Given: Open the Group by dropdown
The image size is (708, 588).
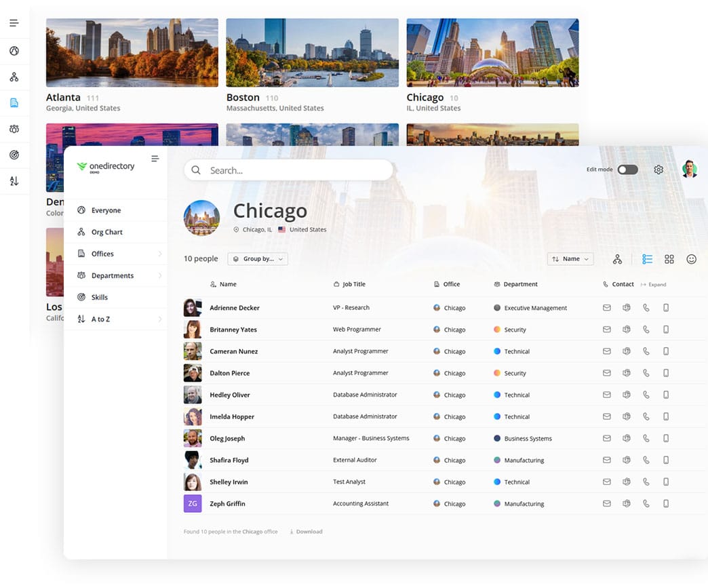Looking at the screenshot, I should click(258, 258).
